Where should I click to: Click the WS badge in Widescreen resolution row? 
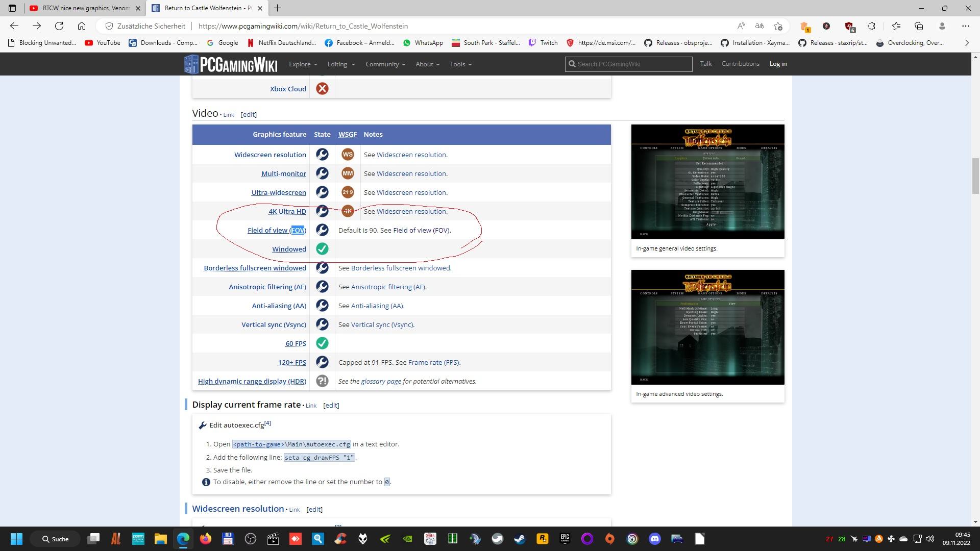pyautogui.click(x=348, y=155)
